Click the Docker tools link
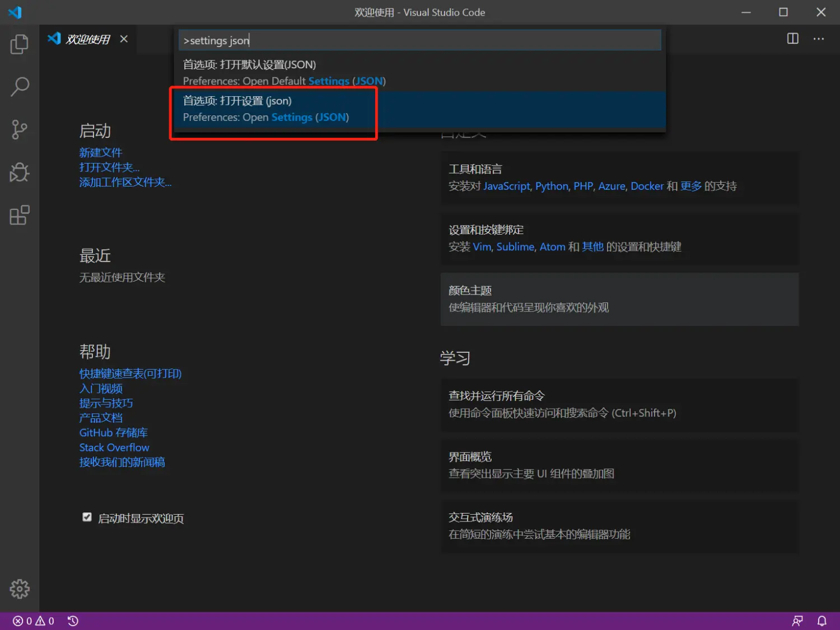The height and width of the screenshot is (630, 840). pos(647,186)
